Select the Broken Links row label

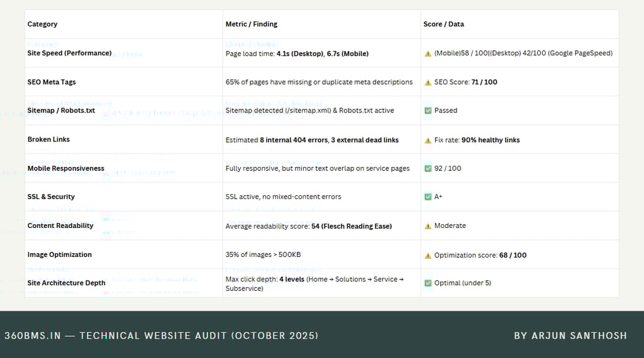coord(48,139)
